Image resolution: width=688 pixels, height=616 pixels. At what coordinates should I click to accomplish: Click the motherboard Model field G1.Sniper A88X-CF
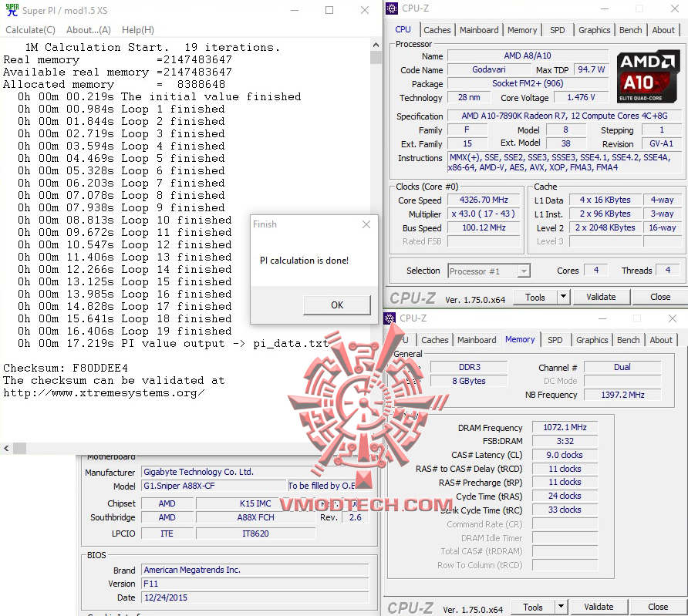pos(214,486)
